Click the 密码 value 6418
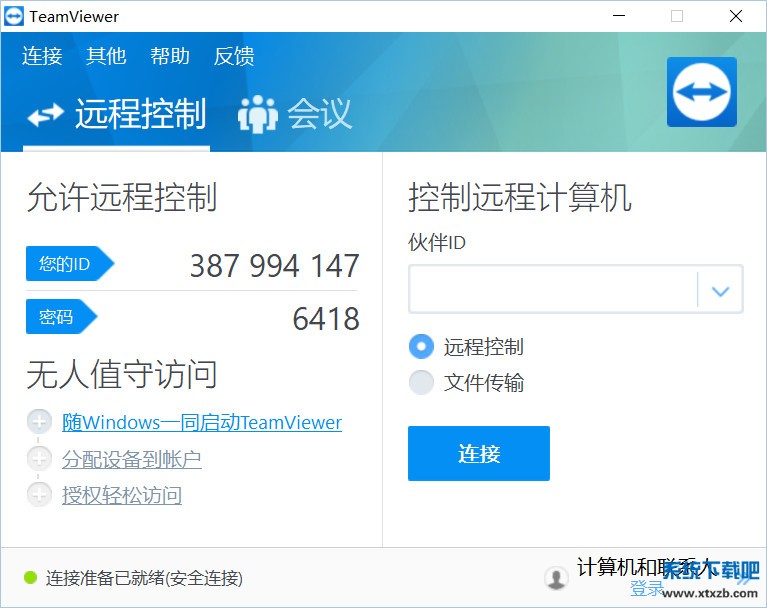 [x=325, y=319]
